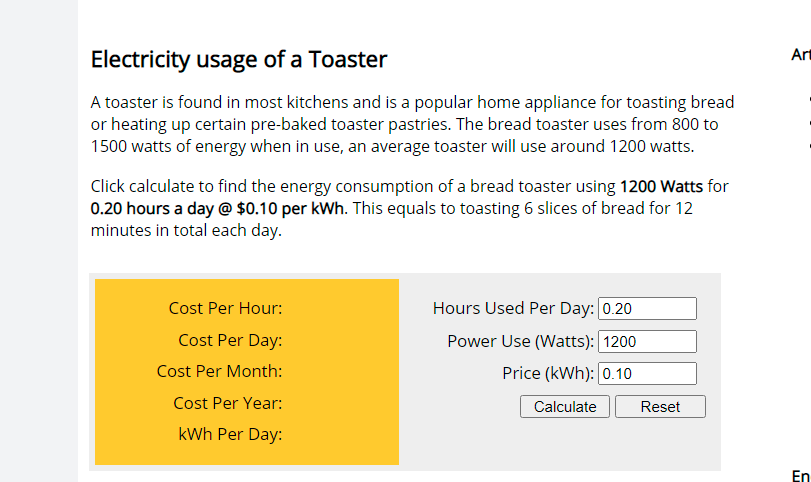Click the "kWh Per Day:" label
This screenshot has height=482, width=811.
click(230, 434)
